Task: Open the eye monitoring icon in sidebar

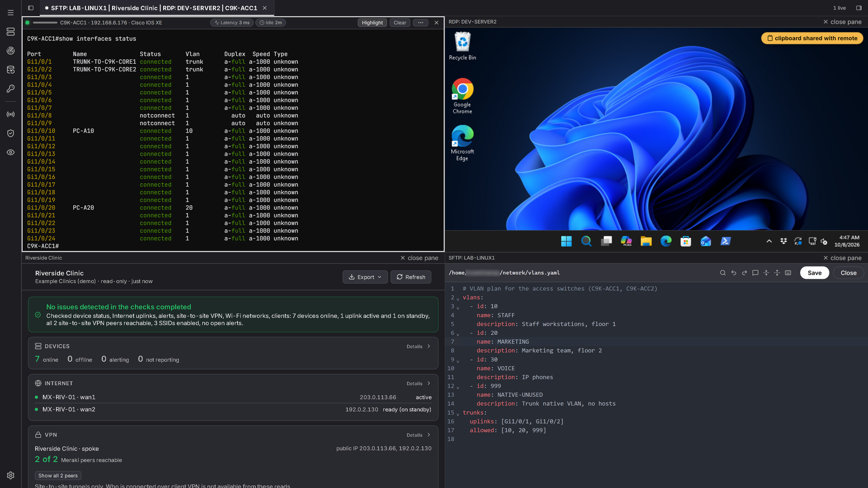Action: tap(10, 152)
